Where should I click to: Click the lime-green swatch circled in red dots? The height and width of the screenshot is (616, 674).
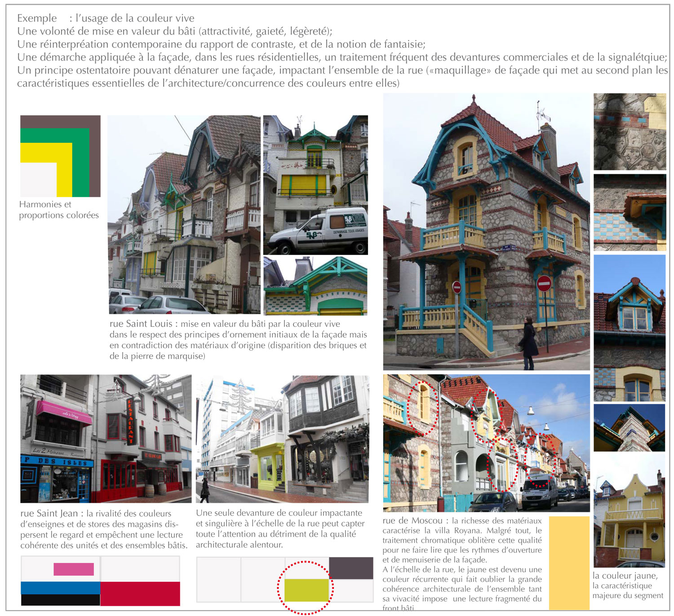[x=306, y=590]
